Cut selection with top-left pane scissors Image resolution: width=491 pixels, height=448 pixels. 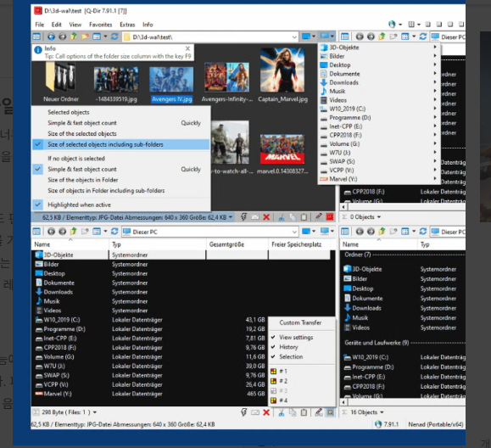(x=282, y=217)
